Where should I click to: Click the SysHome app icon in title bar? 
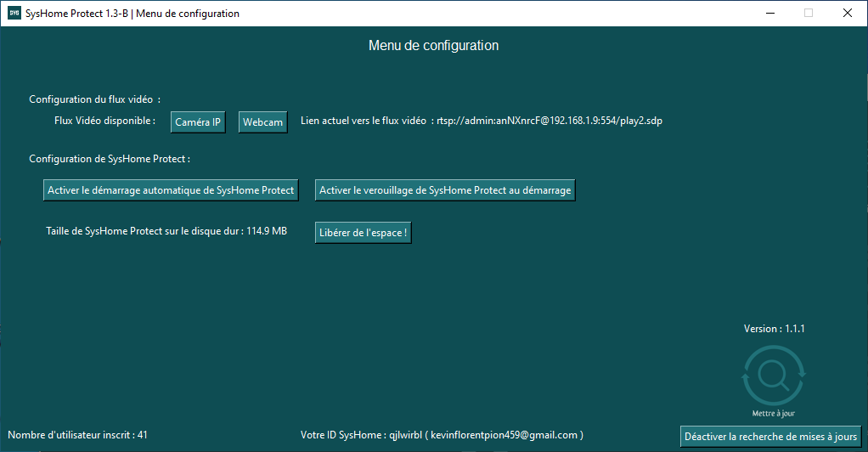[x=14, y=14]
